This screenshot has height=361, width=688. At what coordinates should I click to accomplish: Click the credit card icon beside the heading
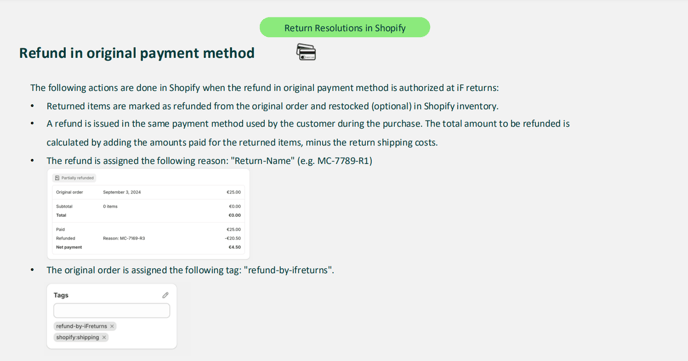306,52
